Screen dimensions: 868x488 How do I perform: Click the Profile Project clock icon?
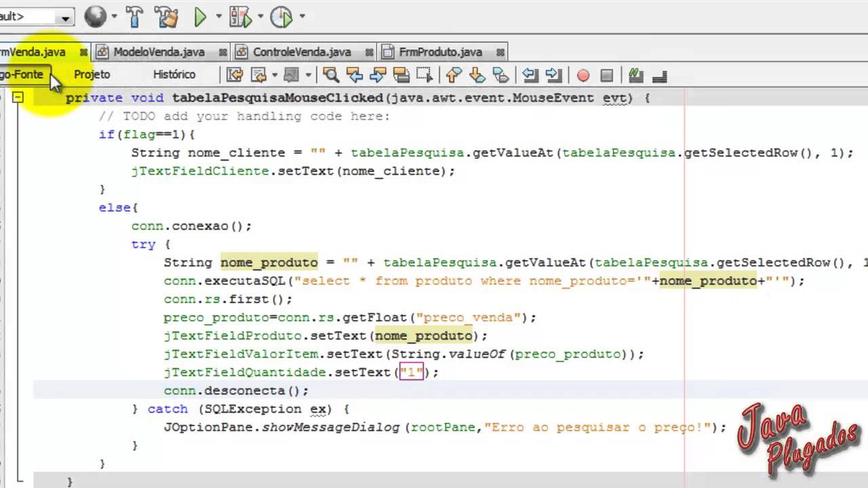pyautogui.click(x=281, y=17)
